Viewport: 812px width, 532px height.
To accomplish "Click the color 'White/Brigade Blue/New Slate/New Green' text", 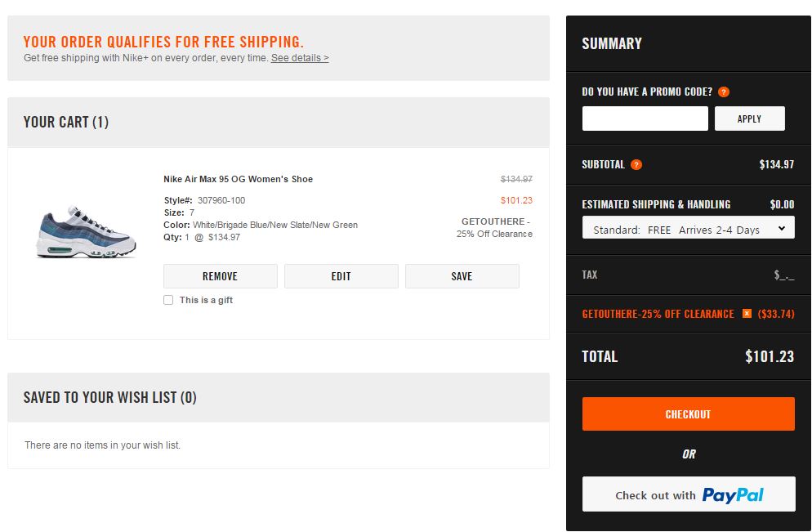I will tap(275, 225).
